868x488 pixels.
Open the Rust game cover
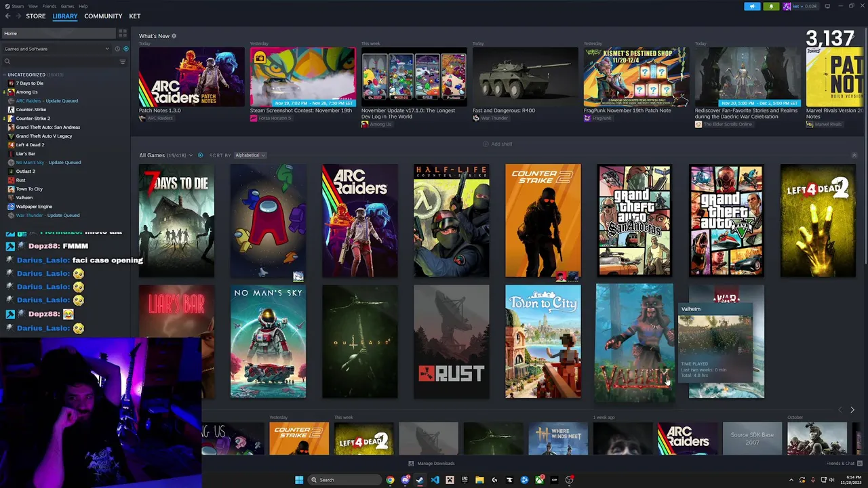[452, 342]
